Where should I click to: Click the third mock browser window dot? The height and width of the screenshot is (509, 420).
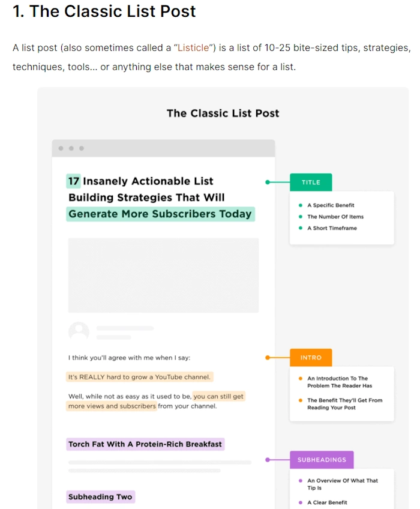pyautogui.click(x=82, y=148)
